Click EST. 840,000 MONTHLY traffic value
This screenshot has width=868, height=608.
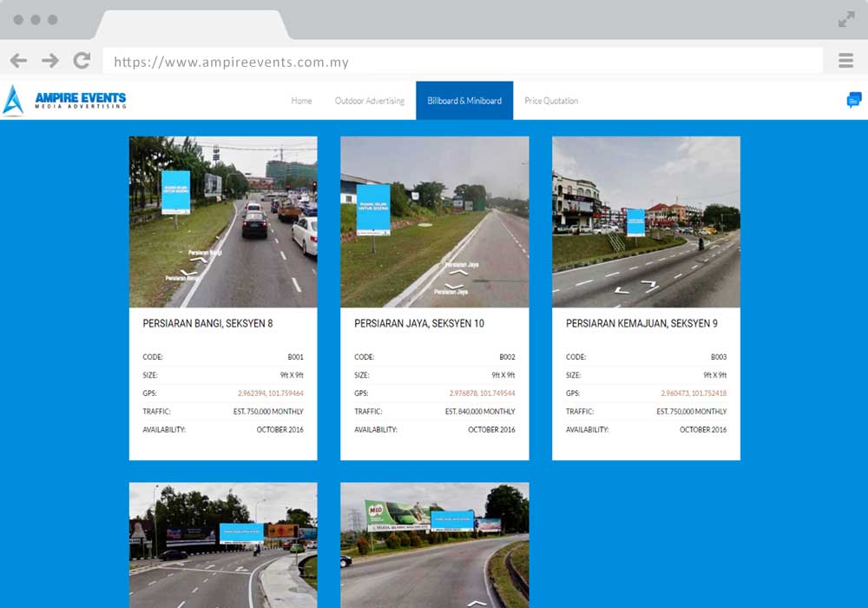point(480,412)
